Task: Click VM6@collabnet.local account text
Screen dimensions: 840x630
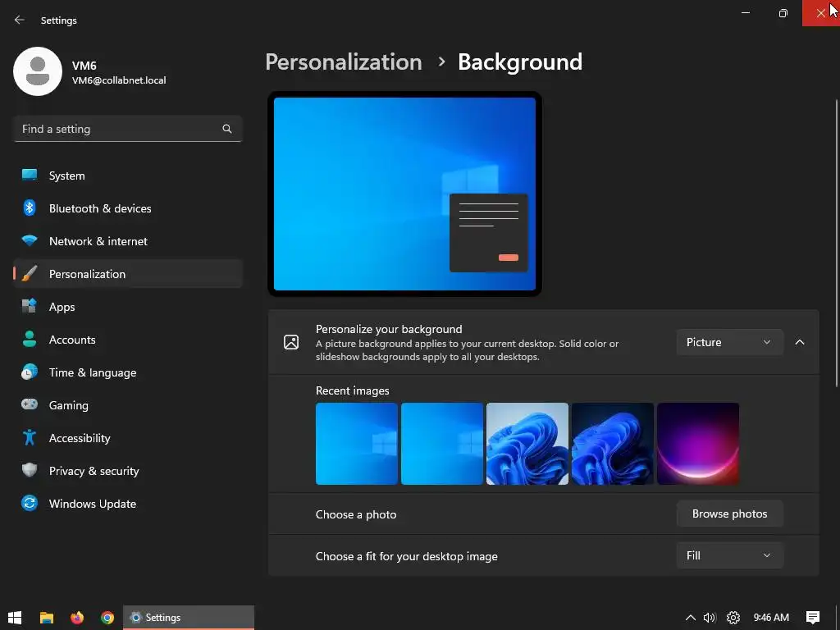Action: point(119,80)
